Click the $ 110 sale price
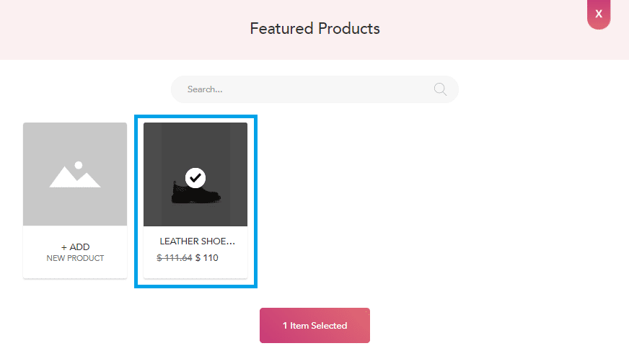The width and height of the screenshot is (629, 364). pyautogui.click(x=207, y=258)
